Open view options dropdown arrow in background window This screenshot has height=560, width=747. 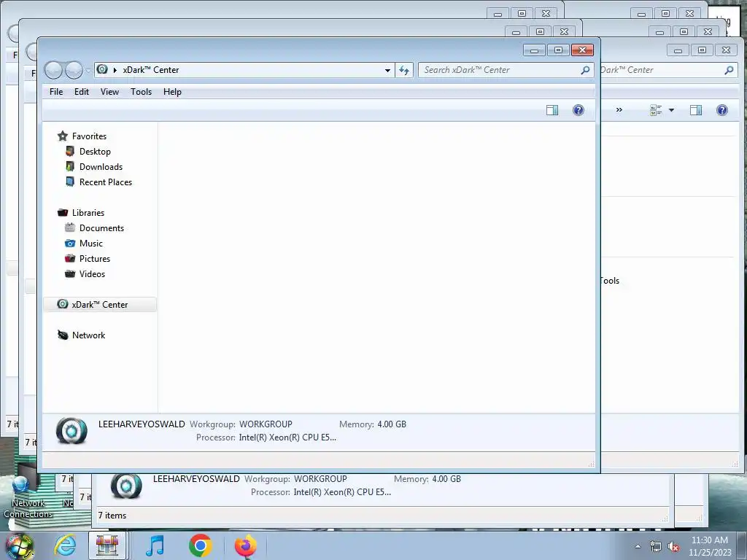point(671,110)
